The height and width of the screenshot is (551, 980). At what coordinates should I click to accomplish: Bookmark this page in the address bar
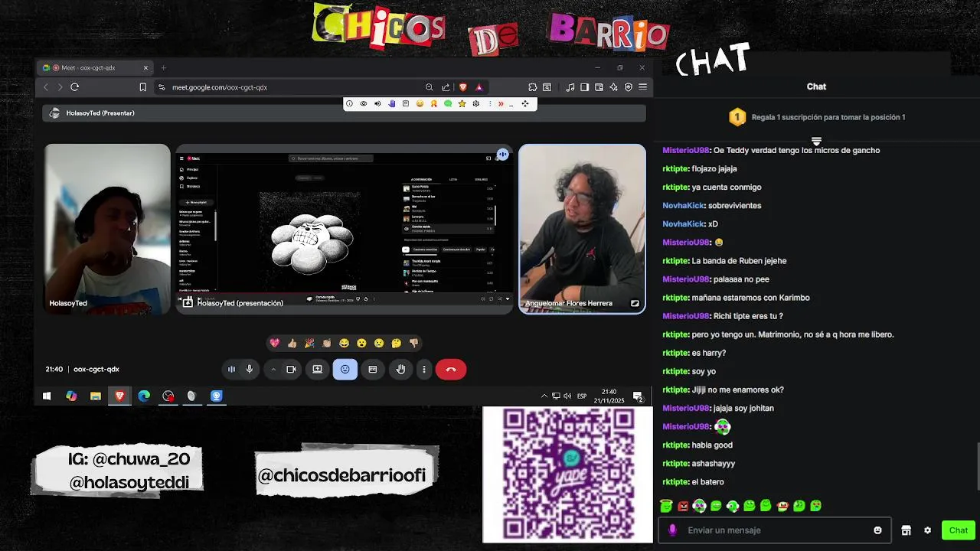tap(142, 87)
